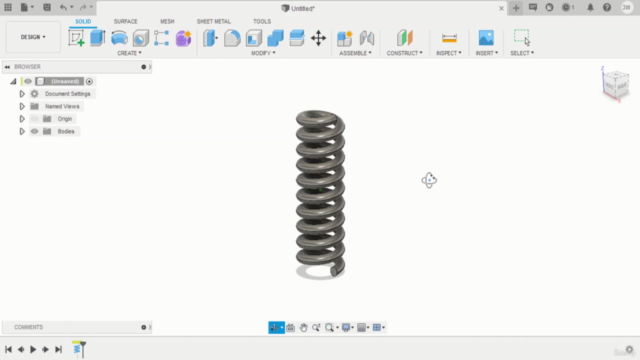Open the ASSEMBLE dropdown menu
The height and width of the screenshot is (360, 640).
(356, 53)
